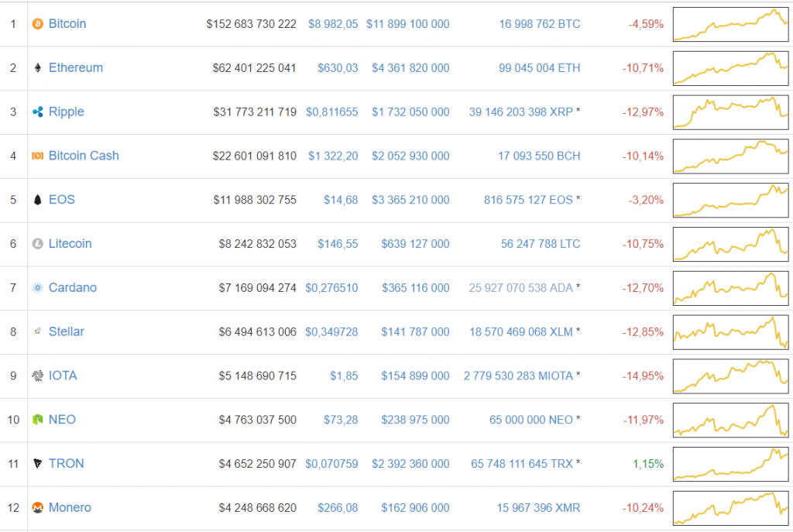
Task: Click Monero supply 15 967 396 XMR
Action: (538, 508)
